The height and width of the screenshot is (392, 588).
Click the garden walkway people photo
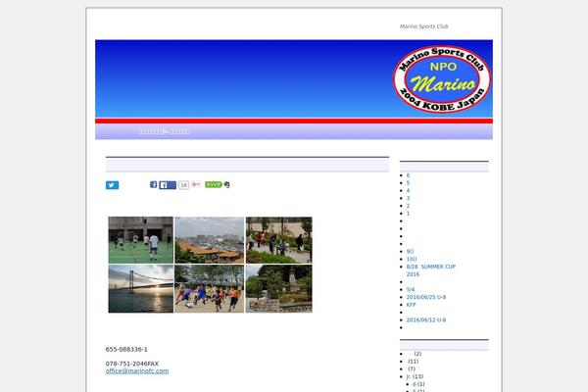[278, 240]
